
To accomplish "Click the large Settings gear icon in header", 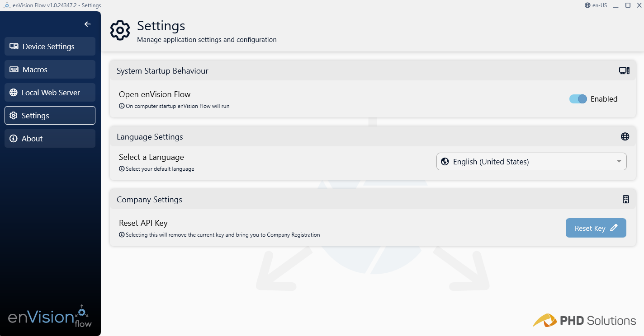I will coord(120,30).
